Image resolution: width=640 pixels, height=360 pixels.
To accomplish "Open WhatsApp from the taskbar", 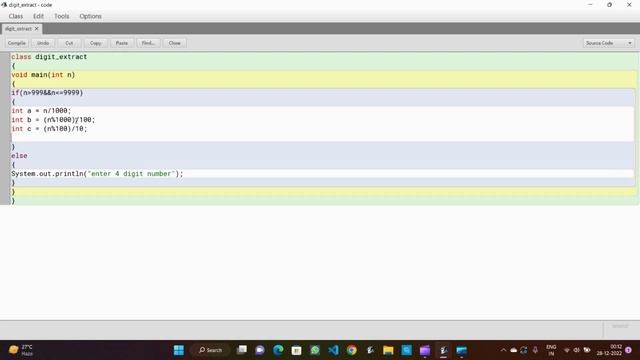I will pyautogui.click(x=315, y=350).
